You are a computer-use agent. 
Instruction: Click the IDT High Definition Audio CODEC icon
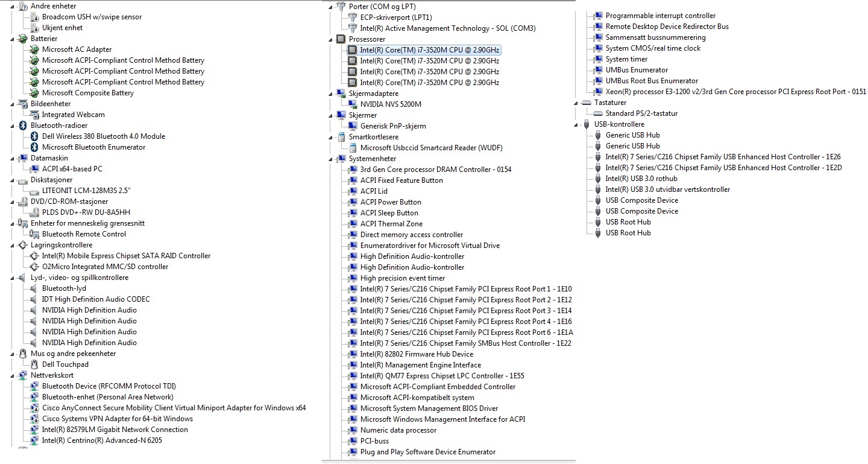tap(34, 299)
